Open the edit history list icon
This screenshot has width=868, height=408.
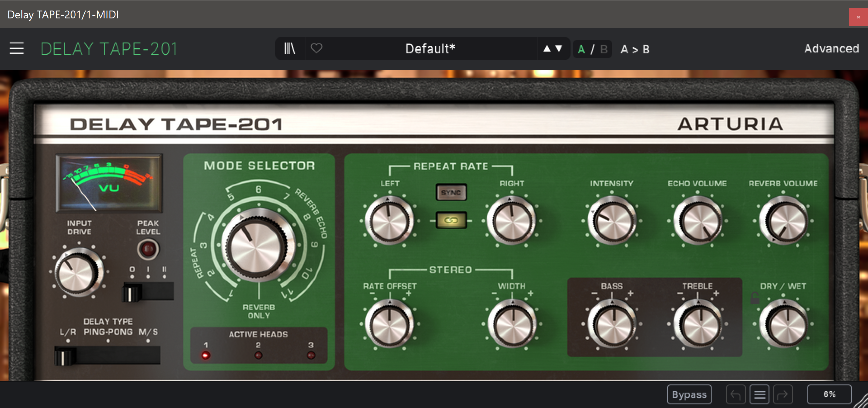tap(759, 394)
